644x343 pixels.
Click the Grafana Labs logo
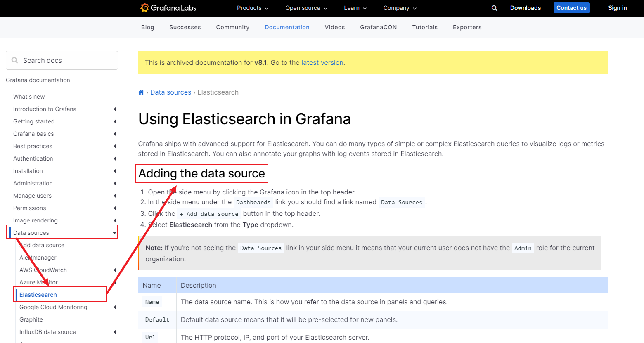168,8
